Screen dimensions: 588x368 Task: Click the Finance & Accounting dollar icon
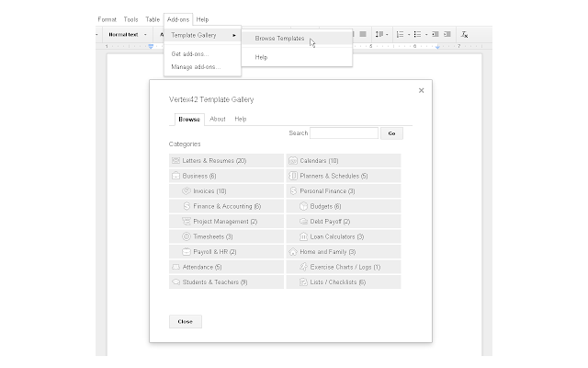[x=187, y=206]
